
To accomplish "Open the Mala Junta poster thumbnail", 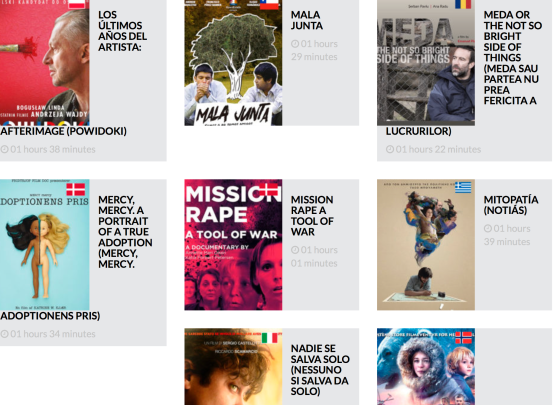I will tap(233, 63).
